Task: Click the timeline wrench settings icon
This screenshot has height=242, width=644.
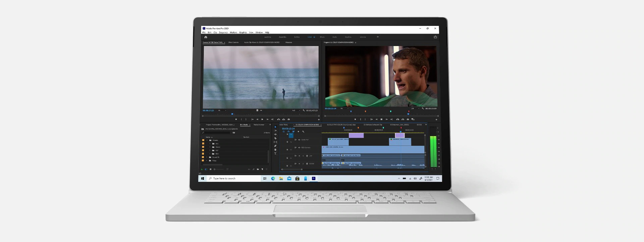Action: [303, 132]
